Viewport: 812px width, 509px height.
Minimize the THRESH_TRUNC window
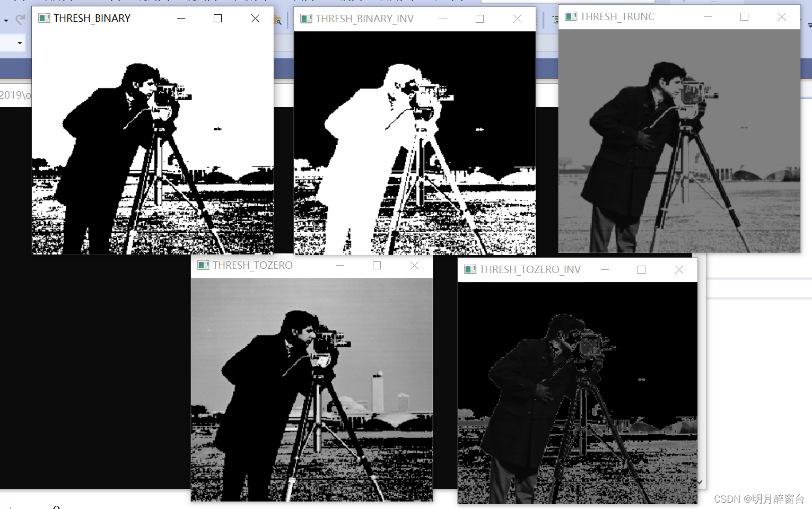point(708,17)
